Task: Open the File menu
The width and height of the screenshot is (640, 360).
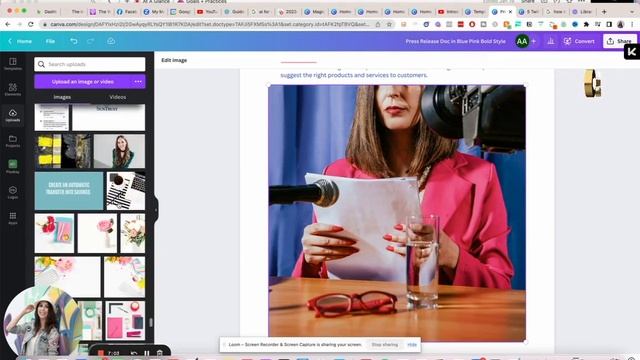Action: coord(50,41)
